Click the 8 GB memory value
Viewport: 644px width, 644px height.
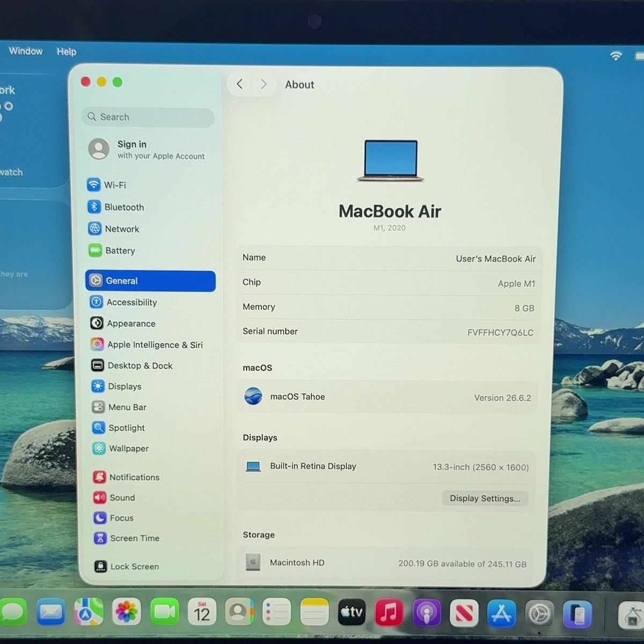point(524,308)
